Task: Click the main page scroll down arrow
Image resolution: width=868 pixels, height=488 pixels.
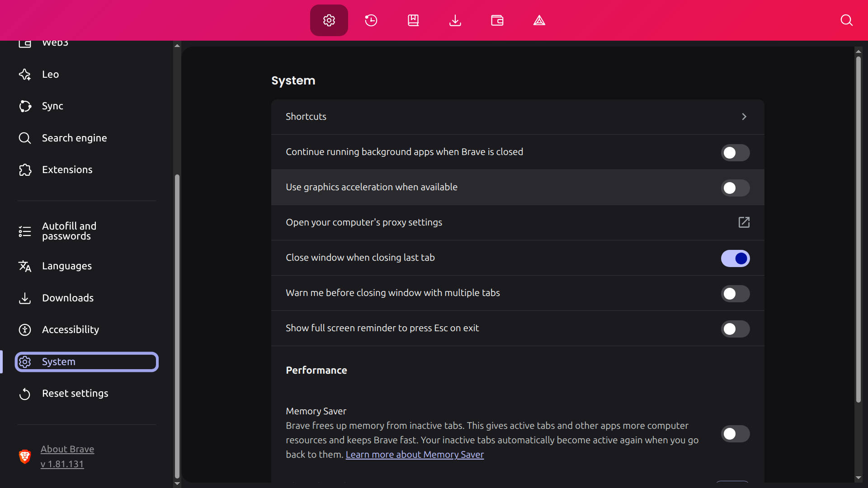Action: 858,478
